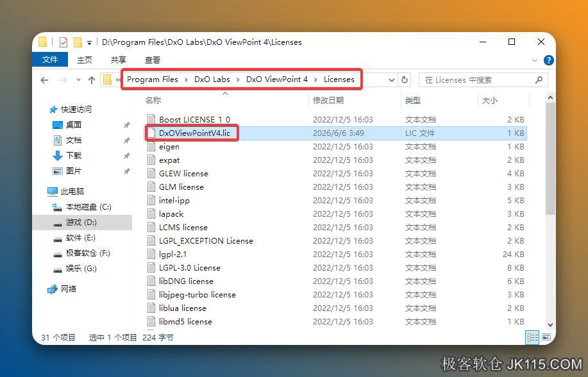Sort by the 类型 column header
Image resolution: width=588 pixels, height=377 pixels.
coord(412,100)
